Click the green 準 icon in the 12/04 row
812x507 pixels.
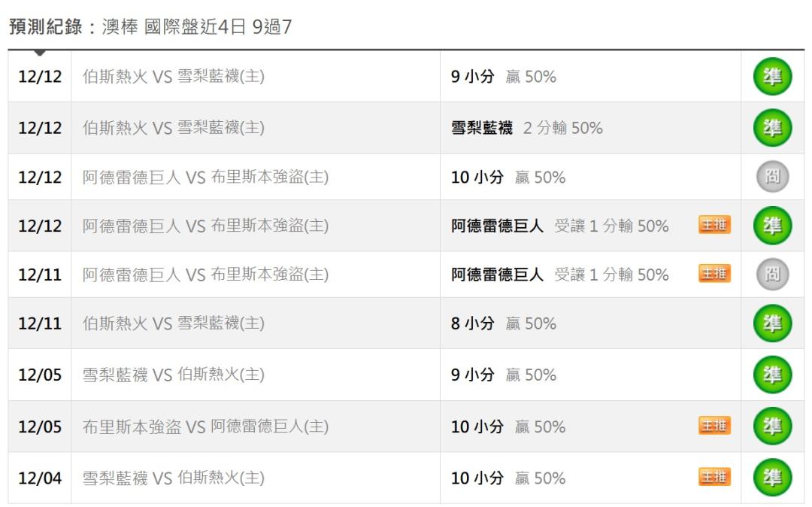pos(773,478)
